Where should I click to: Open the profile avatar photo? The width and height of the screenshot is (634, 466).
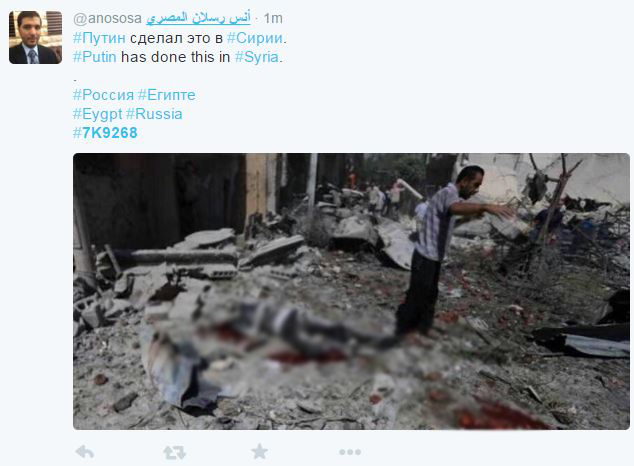pyautogui.click(x=36, y=38)
